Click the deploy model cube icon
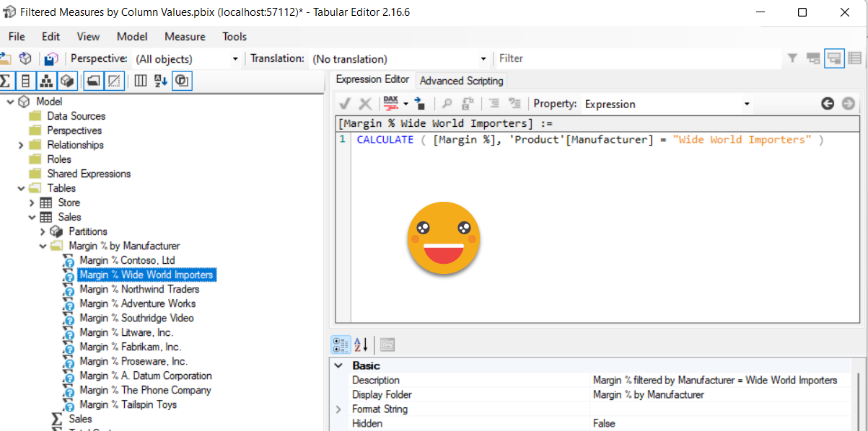This screenshot has height=431, width=868. click(25, 58)
